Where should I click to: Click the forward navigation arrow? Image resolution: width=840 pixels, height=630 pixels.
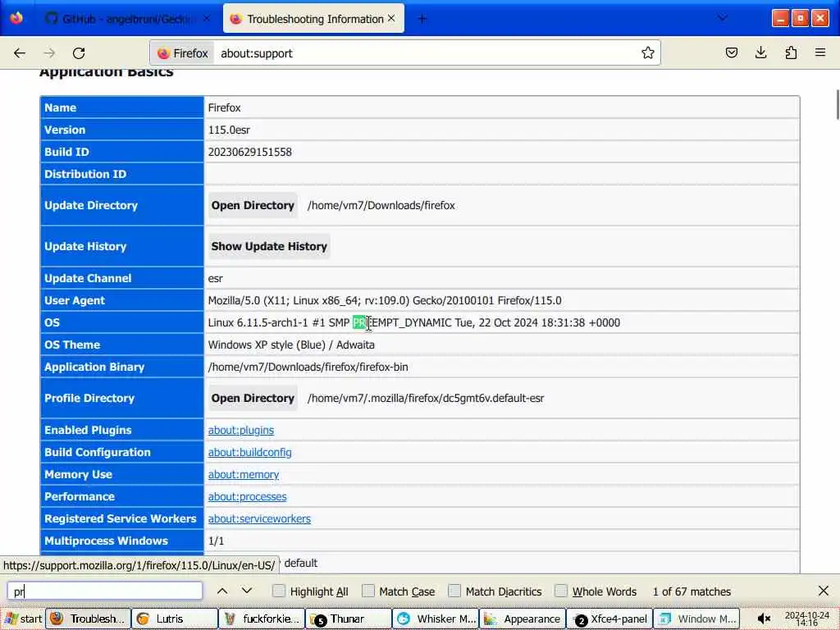(49, 53)
